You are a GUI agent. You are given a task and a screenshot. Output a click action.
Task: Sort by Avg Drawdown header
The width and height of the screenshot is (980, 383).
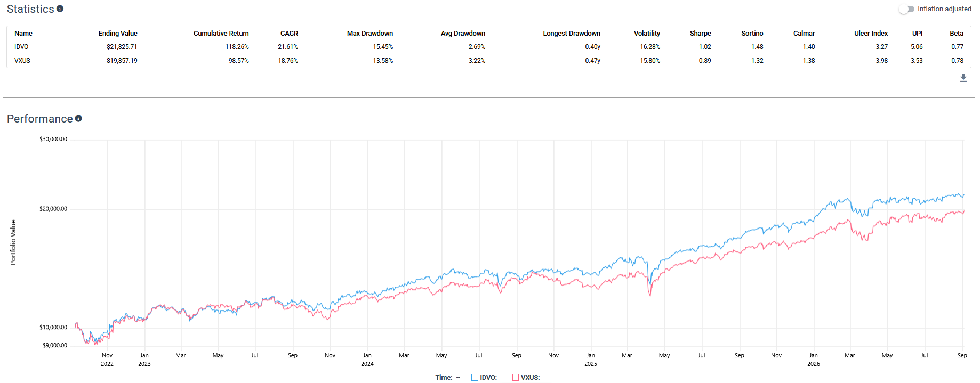(x=463, y=33)
